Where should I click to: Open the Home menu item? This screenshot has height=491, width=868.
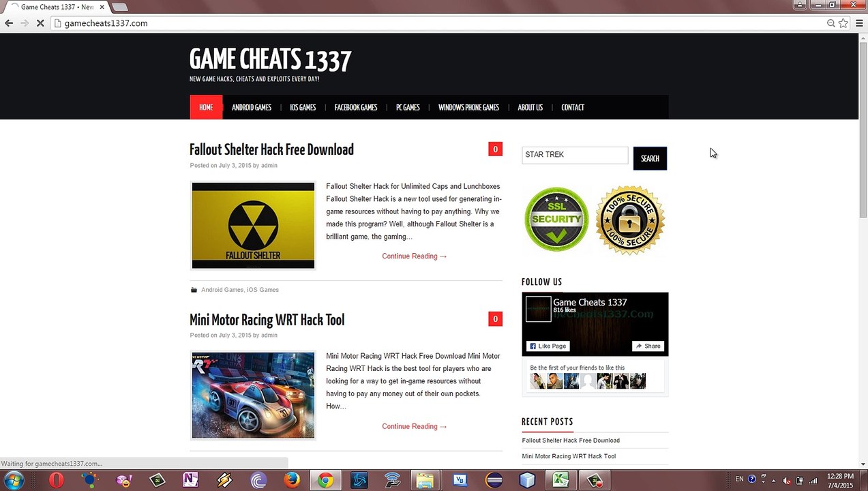click(206, 107)
